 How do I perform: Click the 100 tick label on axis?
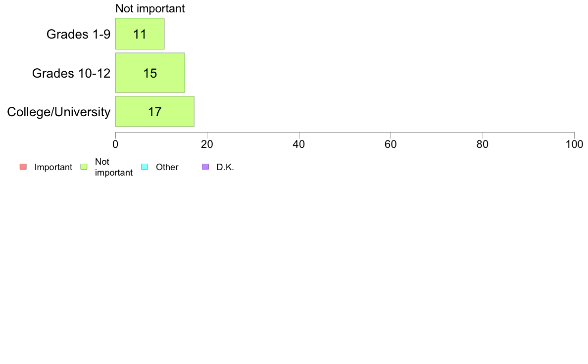pyautogui.click(x=574, y=144)
